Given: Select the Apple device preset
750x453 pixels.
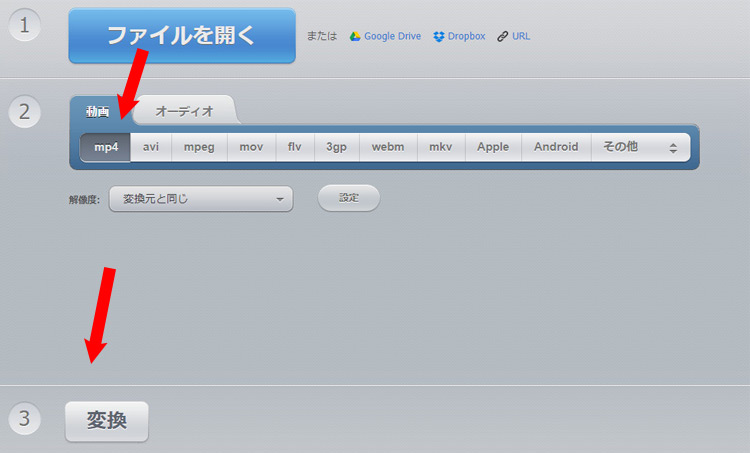Looking at the screenshot, I should click(493, 147).
